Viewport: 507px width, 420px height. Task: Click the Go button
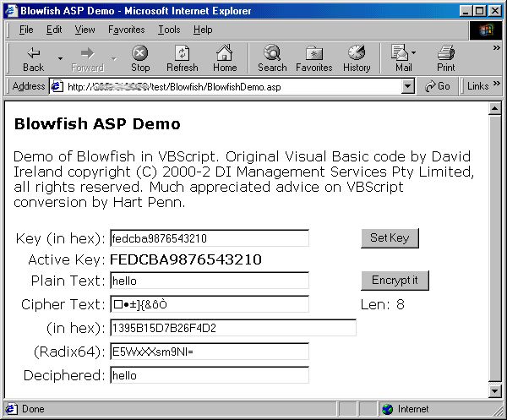(438, 86)
